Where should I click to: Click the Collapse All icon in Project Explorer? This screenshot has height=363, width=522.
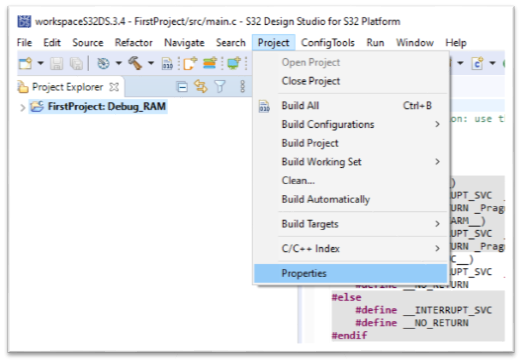click(182, 87)
